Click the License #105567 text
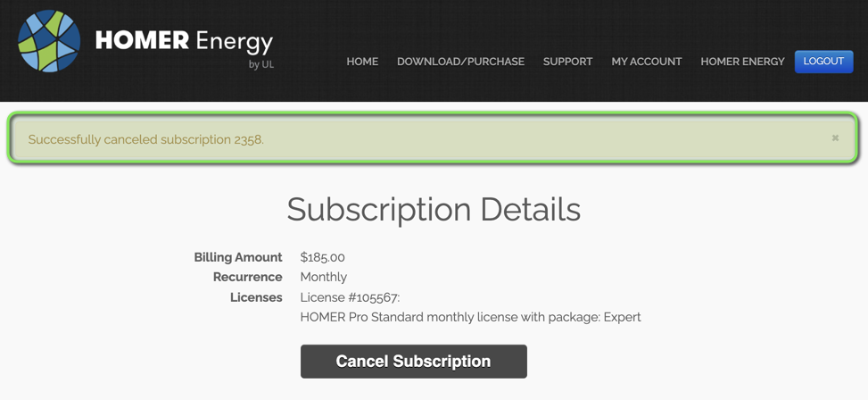Image resolution: width=868 pixels, height=400 pixels. pyautogui.click(x=350, y=297)
